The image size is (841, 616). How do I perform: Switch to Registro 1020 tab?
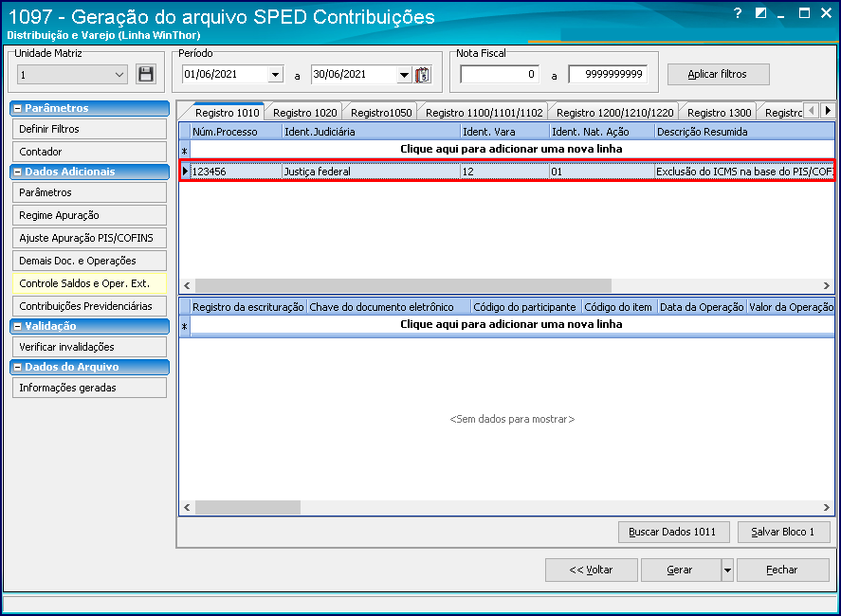pyautogui.click(x=304, y=113)
